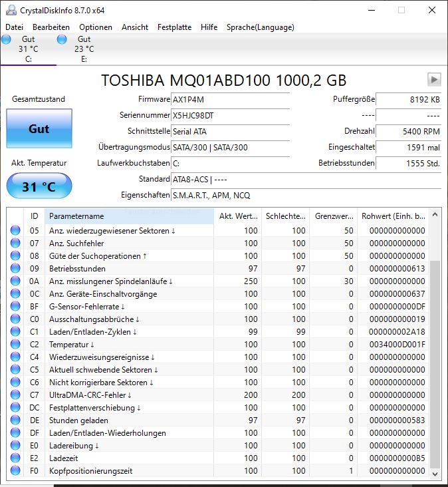Click status orb for C4 Wiederzuweisungsereignisse row
The width and height of the screenshot is (448, 487).
pos(15,357)
